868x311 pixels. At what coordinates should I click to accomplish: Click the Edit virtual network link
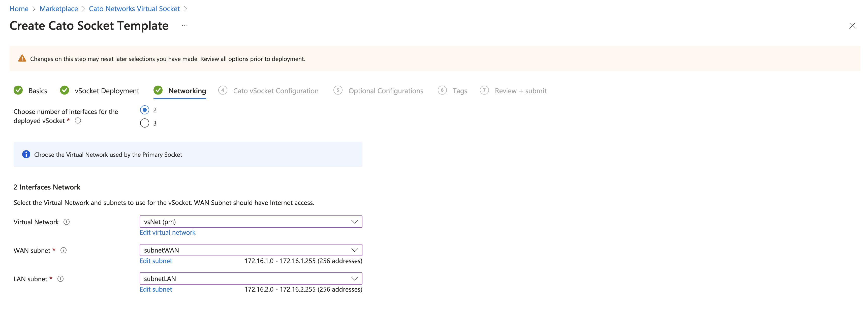point(167,232)
